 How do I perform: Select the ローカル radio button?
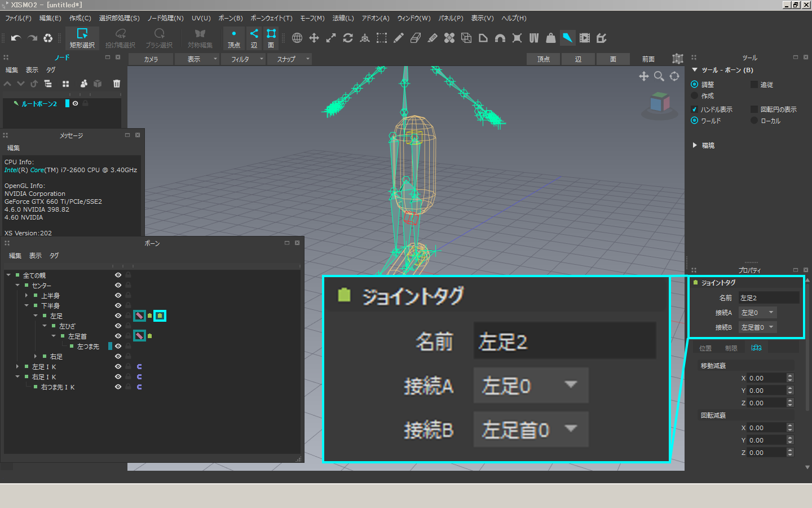(754, 120)
